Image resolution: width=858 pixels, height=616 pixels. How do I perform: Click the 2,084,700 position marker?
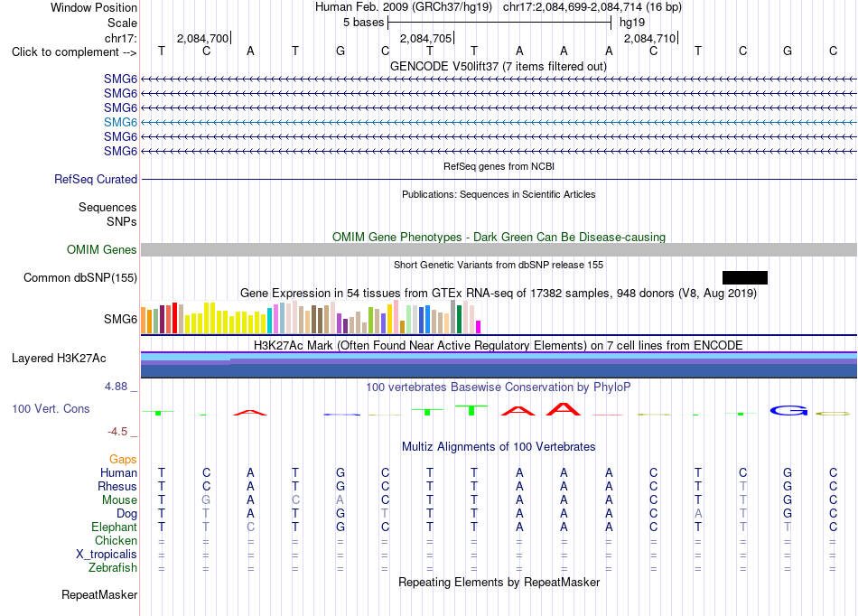(202, 38)
